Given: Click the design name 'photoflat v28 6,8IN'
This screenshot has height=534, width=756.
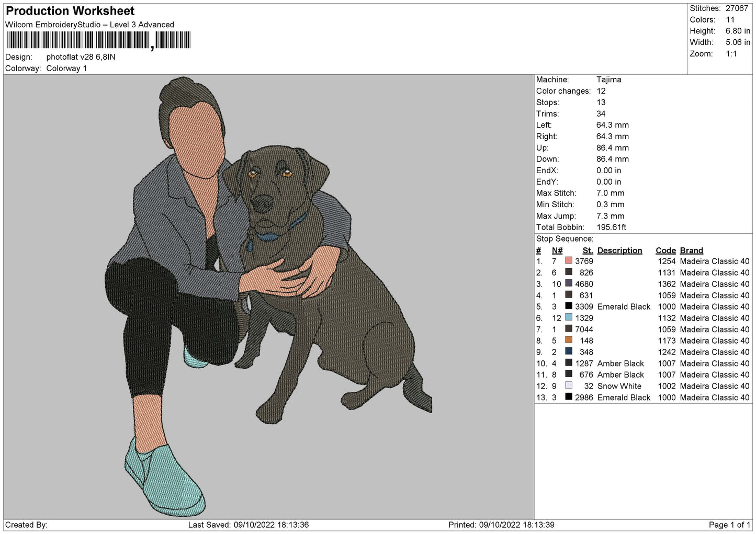Looking at the screenshot, I should click(81, 57).
